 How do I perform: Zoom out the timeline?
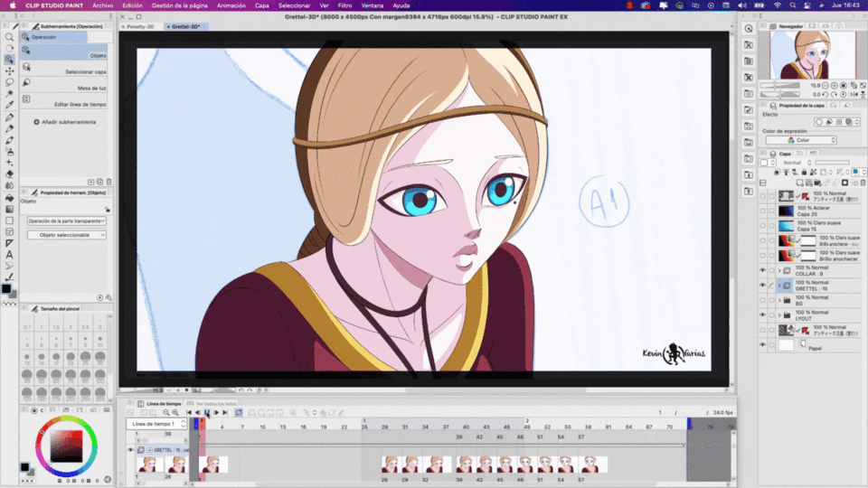coord(166,413)
